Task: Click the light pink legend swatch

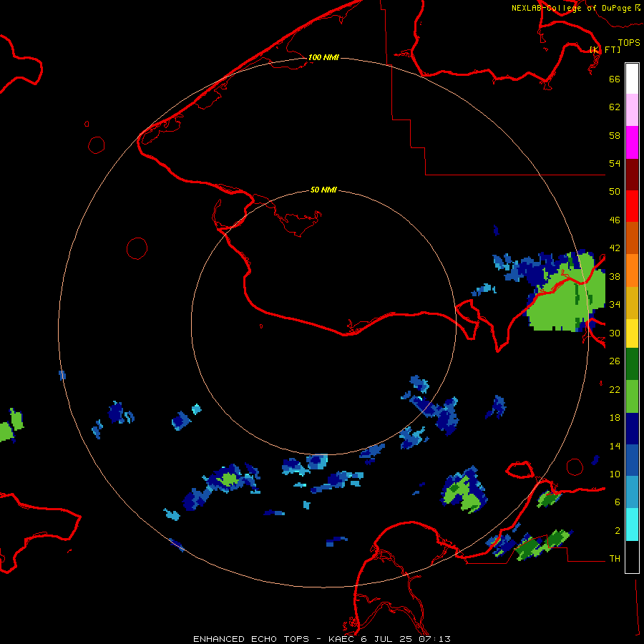Action: coord(632,110)
